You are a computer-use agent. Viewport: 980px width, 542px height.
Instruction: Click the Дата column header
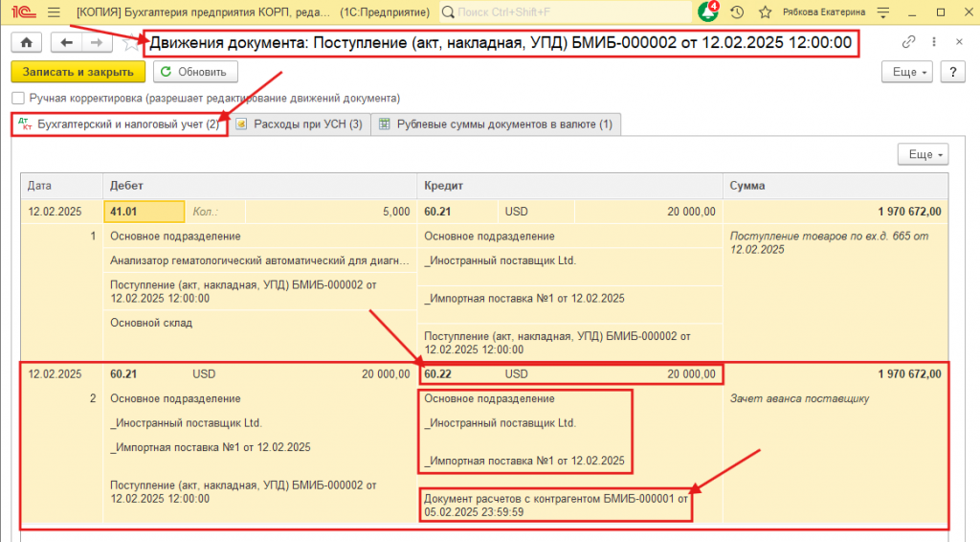point(62,186)
